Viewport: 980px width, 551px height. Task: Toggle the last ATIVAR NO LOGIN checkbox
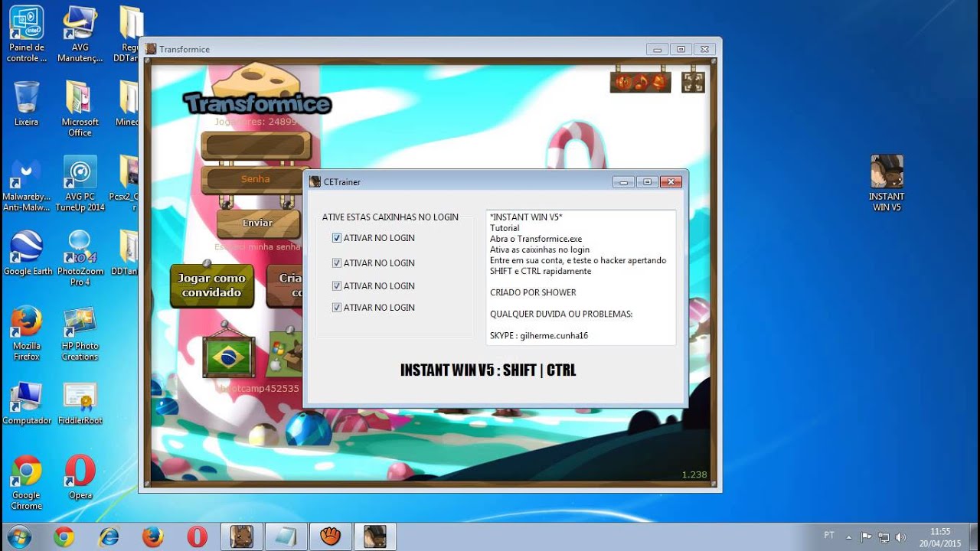pyautogui.click(x=337, y=307)
